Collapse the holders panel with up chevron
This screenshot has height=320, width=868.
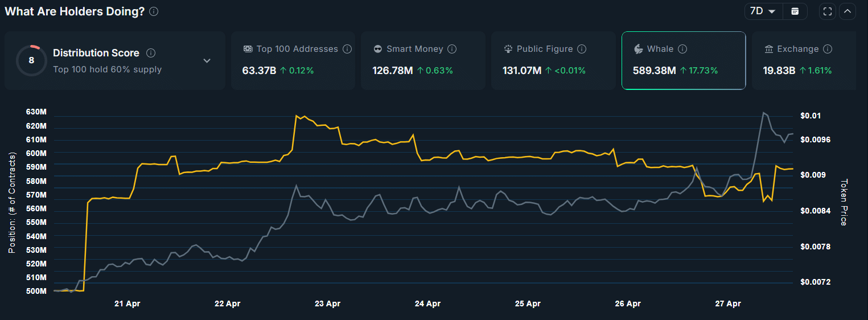[x=848, y=11]
